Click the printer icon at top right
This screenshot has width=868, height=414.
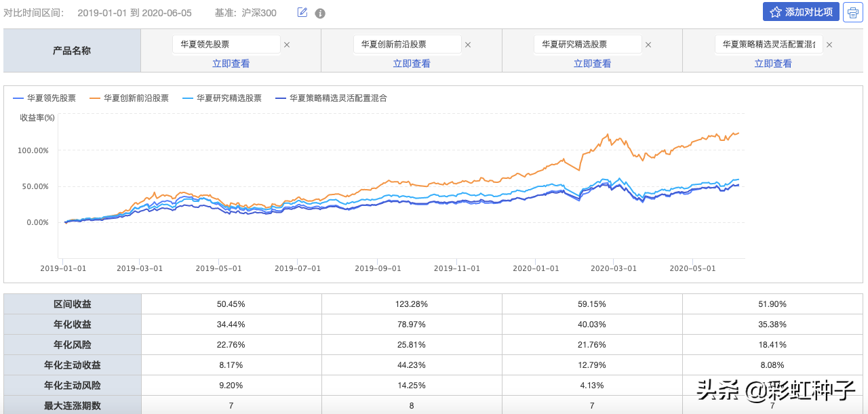pos(852,12)
